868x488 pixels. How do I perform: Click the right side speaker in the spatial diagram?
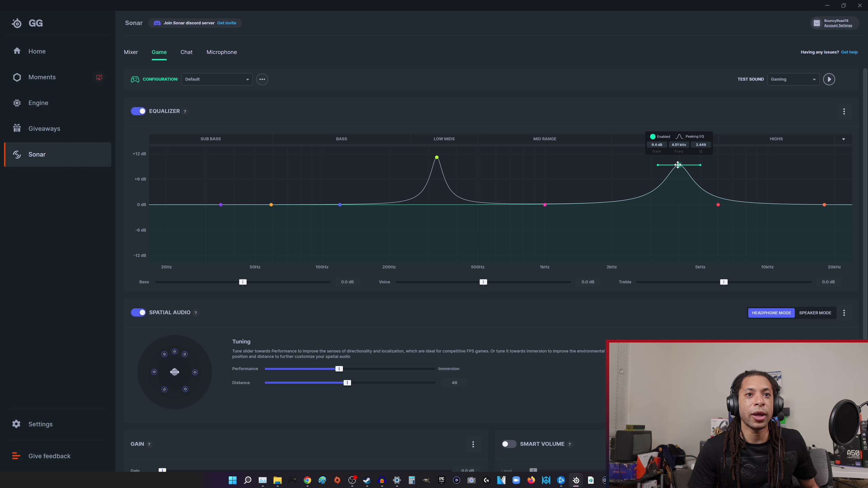coord(195,372)
